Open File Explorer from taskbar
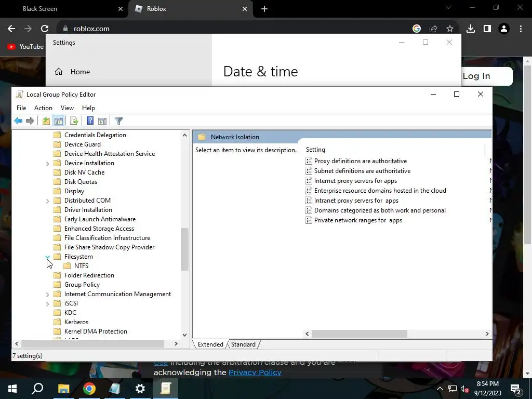Viewport: 532px width, 399px height. pyautogui.click(x=63, y=389)
